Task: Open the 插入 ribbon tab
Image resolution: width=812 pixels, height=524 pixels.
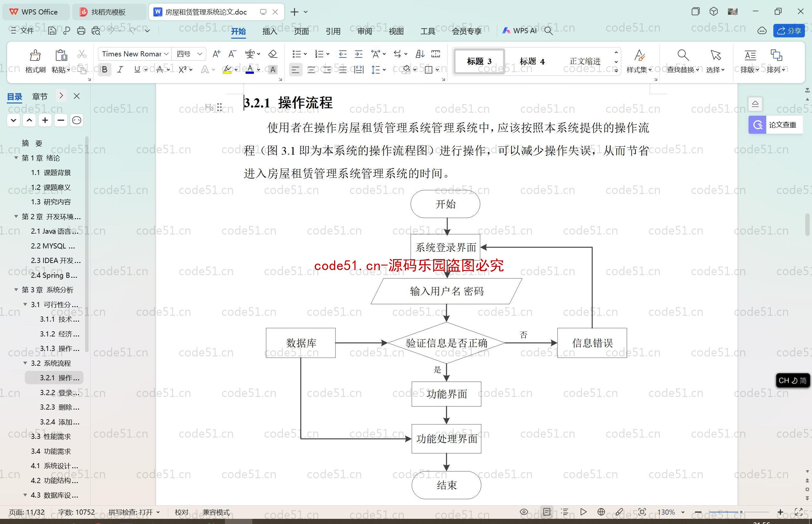Action: click(270, 31)
